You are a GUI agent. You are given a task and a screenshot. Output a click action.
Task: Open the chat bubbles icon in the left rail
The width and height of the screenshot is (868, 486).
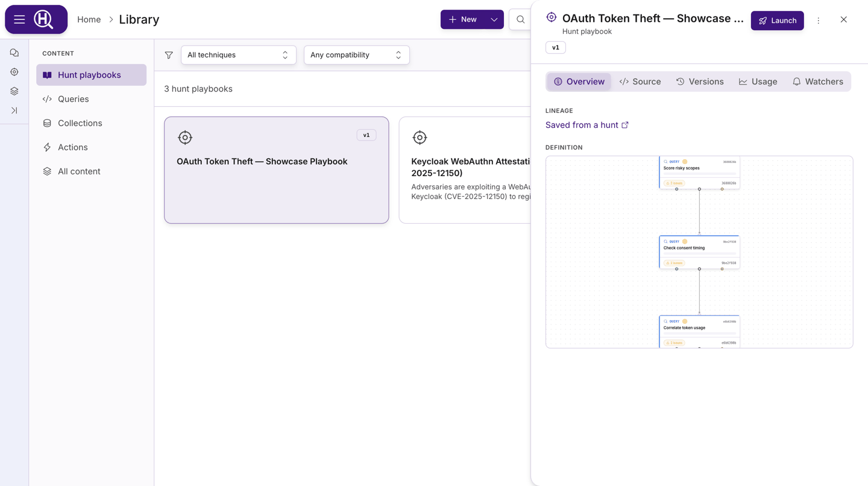pyautogui.click(x=14, y=53)
